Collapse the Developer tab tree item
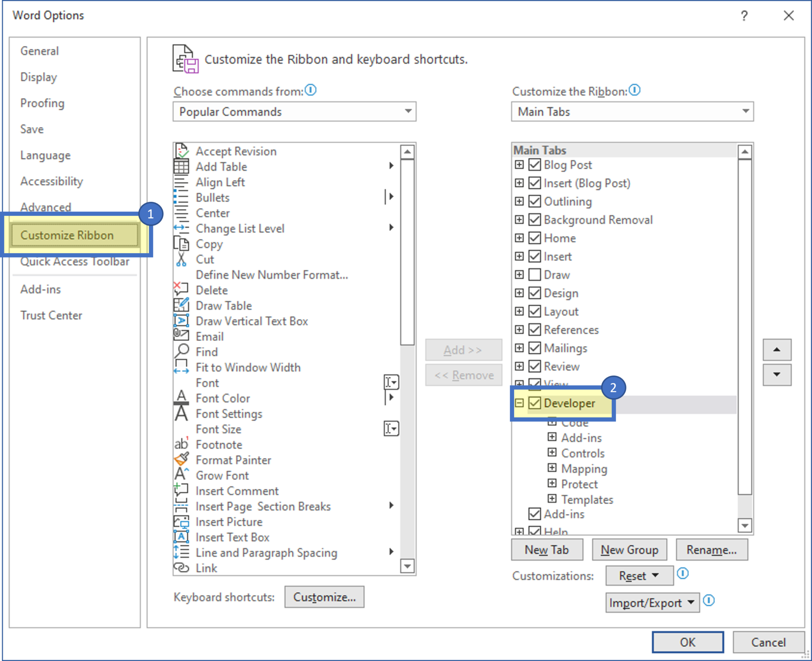This screenshot has width=812, height=661. [x=520, y=403]
